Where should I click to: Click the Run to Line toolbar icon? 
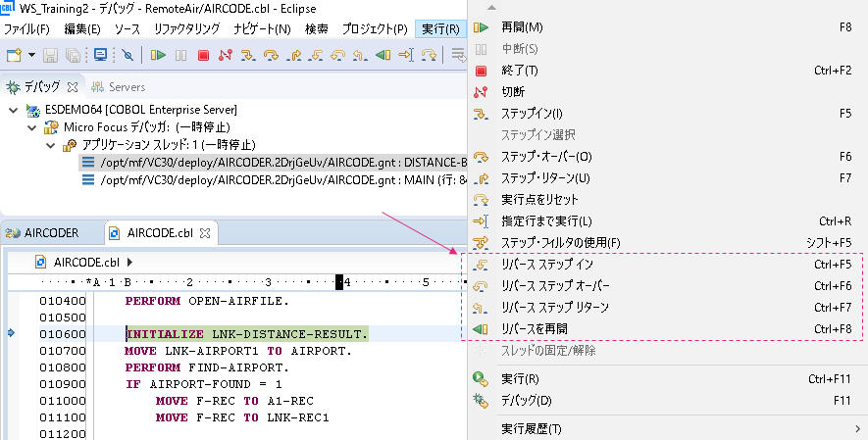tap(406, 55)
